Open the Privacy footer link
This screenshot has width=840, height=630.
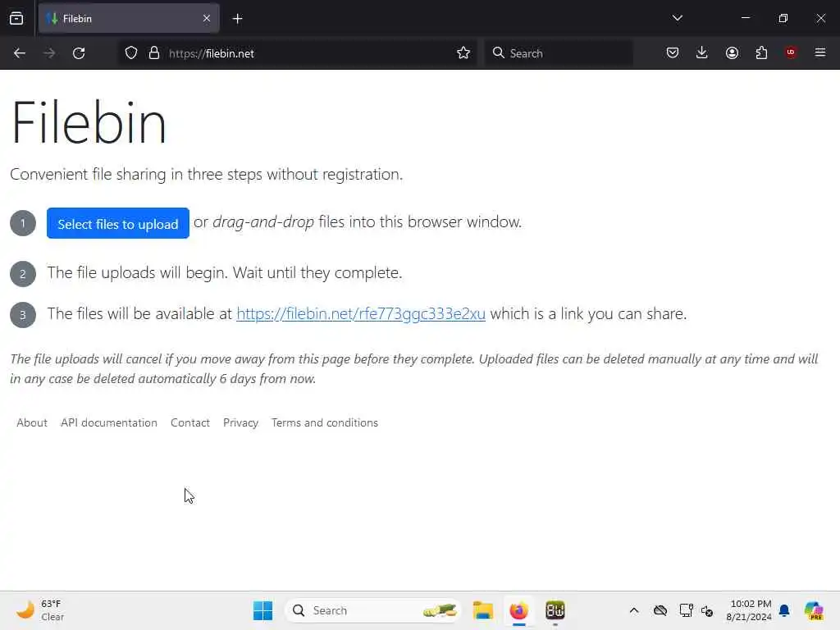(240, 422)
